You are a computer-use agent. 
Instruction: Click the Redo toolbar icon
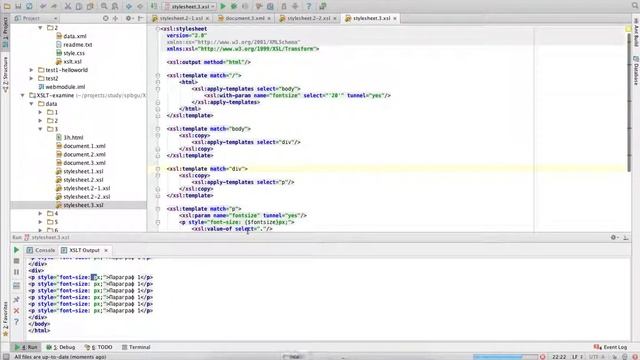(x=54, y=6)
